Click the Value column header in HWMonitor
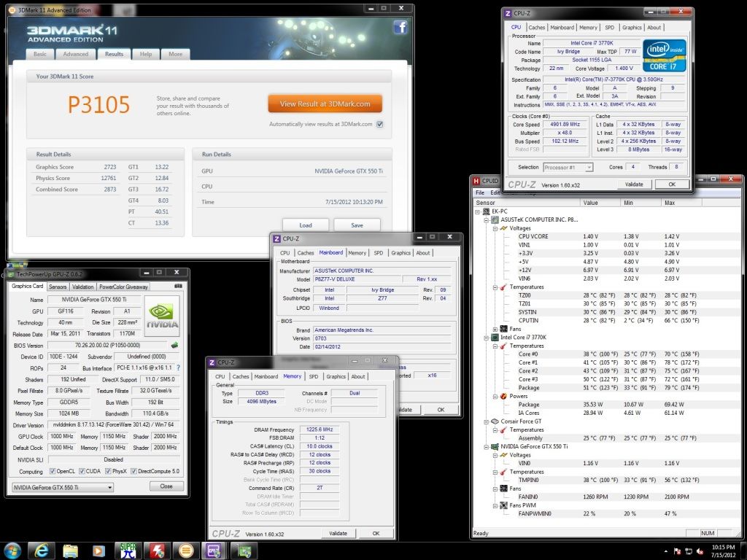747x560 pixels. click(601, 203)
